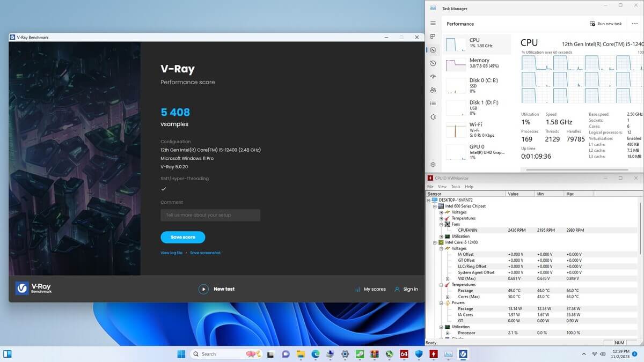The image size is (644, 362).
Task: Collapse DESKTOP-16VRN72 tree node
Action: point(429,200)
